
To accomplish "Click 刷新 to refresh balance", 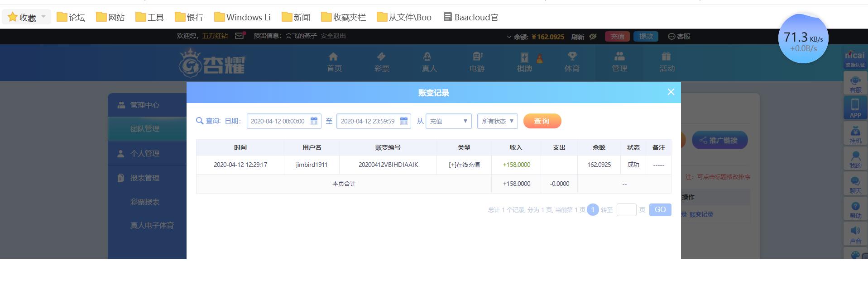I will (578, 37).
